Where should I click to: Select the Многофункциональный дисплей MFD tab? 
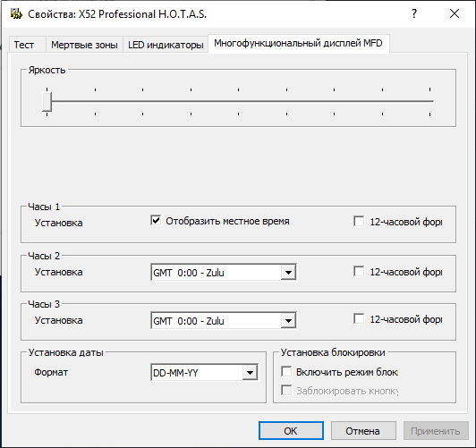pos(299,44)
